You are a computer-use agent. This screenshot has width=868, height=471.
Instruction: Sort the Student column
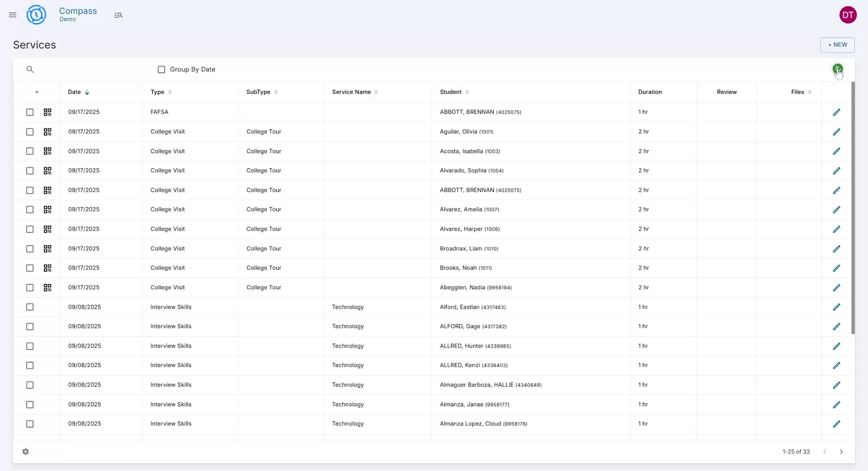(x=467, y=92)
